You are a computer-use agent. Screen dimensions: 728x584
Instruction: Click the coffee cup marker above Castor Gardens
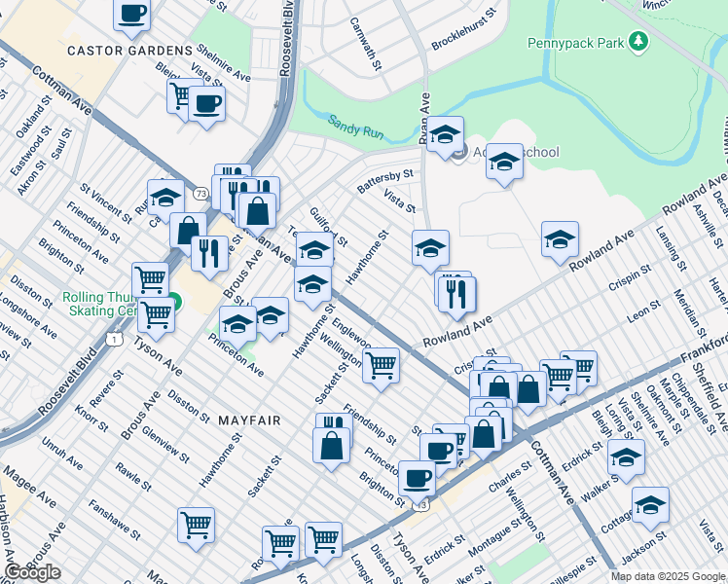click(132, 18)
